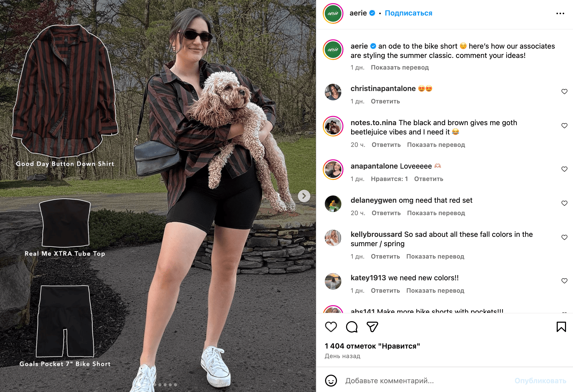View the 1 404 likes list
The width and height of the screenshot is (573, 392).
tap(372, 346)
